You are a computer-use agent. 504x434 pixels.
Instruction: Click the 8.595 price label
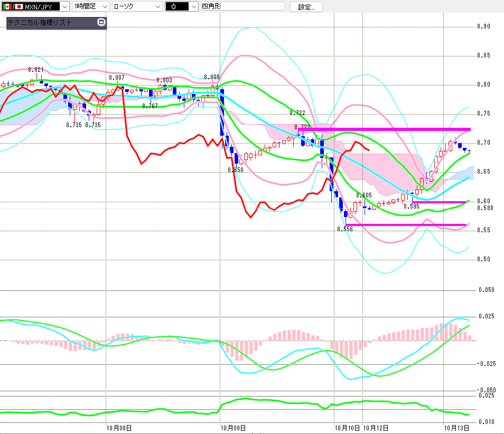coord(412,206)
